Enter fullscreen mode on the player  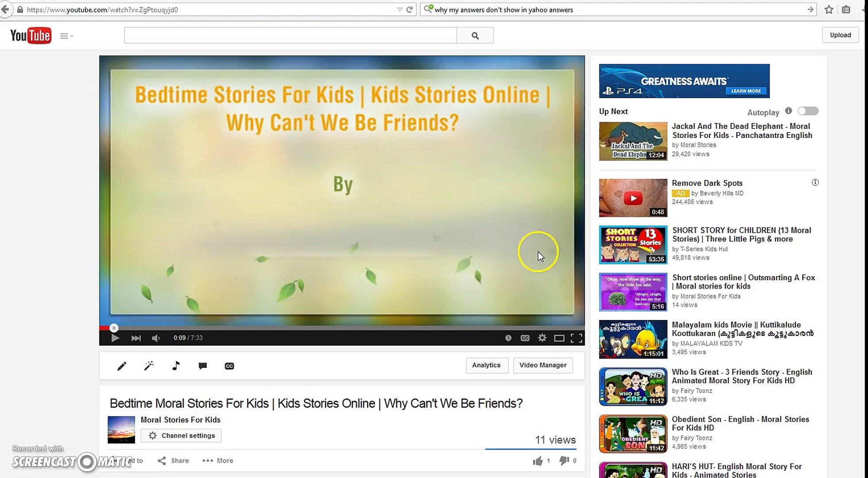click(x=576, y=338)
